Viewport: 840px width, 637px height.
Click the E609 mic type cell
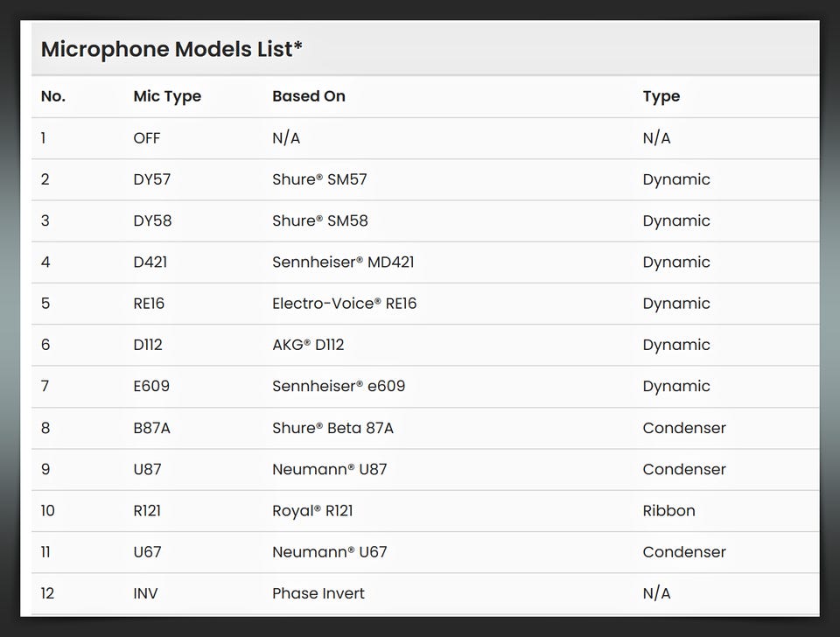coord(151,386)
